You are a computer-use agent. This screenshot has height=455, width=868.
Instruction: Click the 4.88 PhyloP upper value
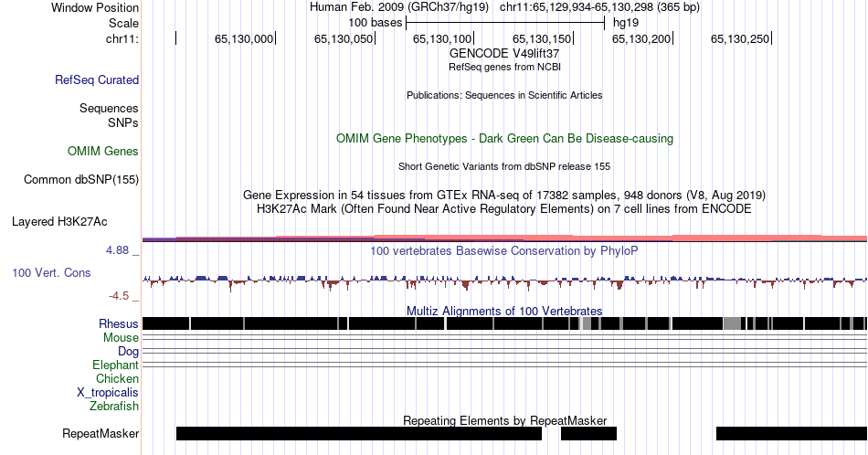(x=117, y=250)
